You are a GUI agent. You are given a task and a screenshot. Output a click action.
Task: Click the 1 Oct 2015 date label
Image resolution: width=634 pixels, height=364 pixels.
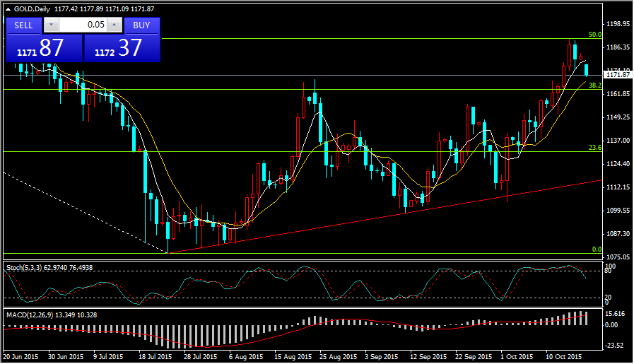click(517, 357)
